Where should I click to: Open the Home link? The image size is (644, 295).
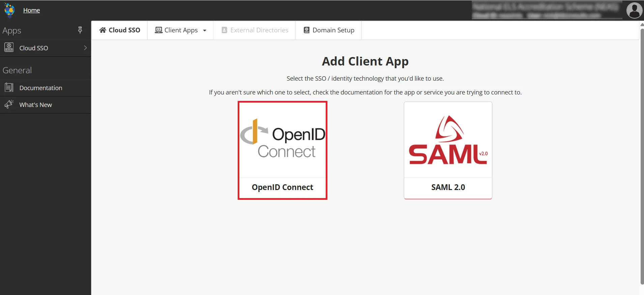tap(31, 10)
